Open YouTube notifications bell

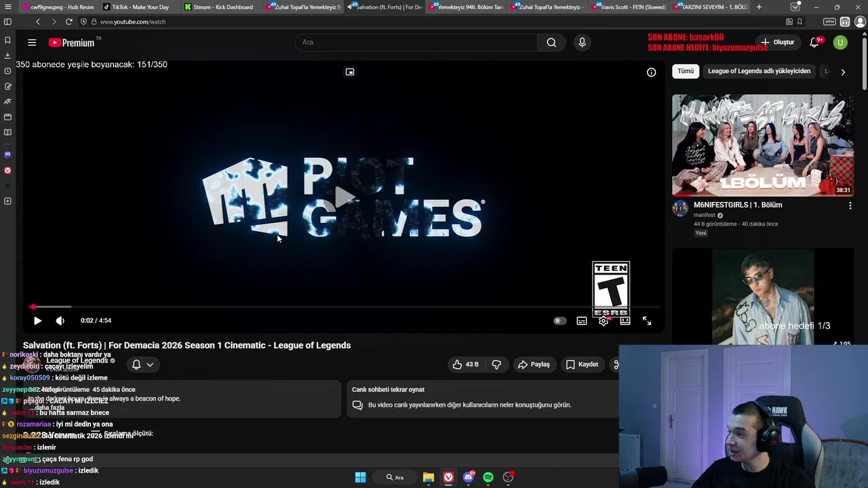(x=814, y=43)
